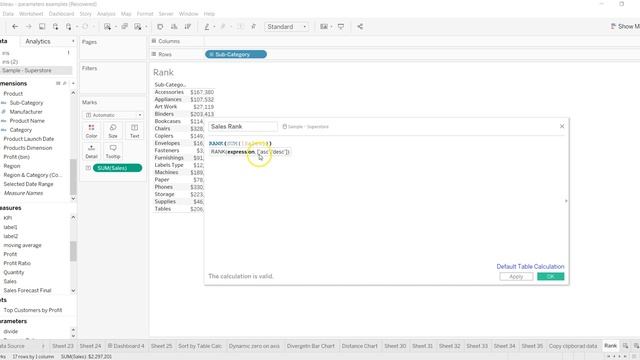This screenshot has width=640, height=360.
Task: Open the Dashboard menu
Action: (x=61, y=14)
